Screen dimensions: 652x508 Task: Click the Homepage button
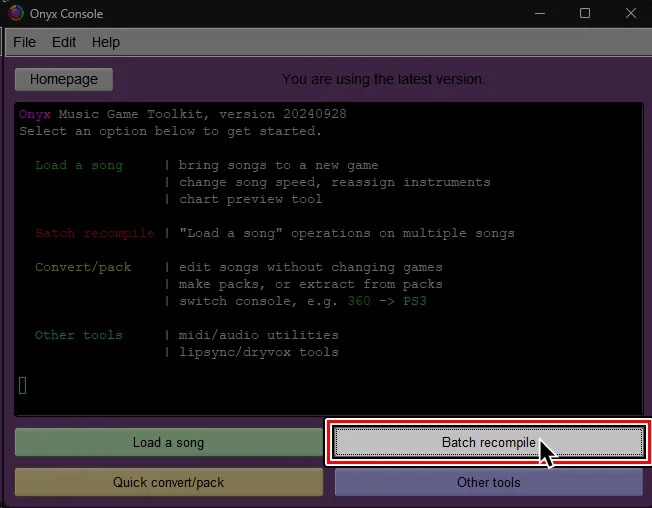point(64,79)
